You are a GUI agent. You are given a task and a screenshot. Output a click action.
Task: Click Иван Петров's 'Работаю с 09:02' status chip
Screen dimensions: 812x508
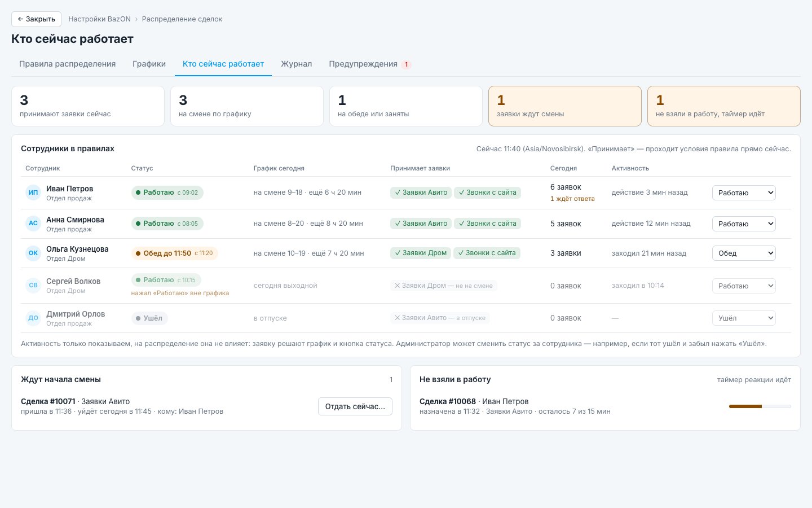point(167,193)
